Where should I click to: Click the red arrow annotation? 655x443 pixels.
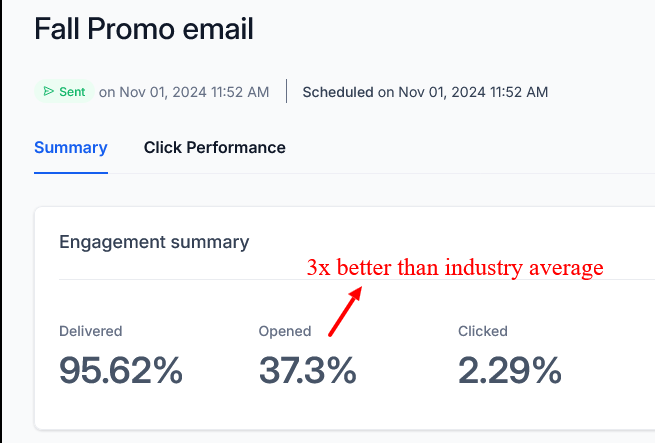[x=345, y=311]
